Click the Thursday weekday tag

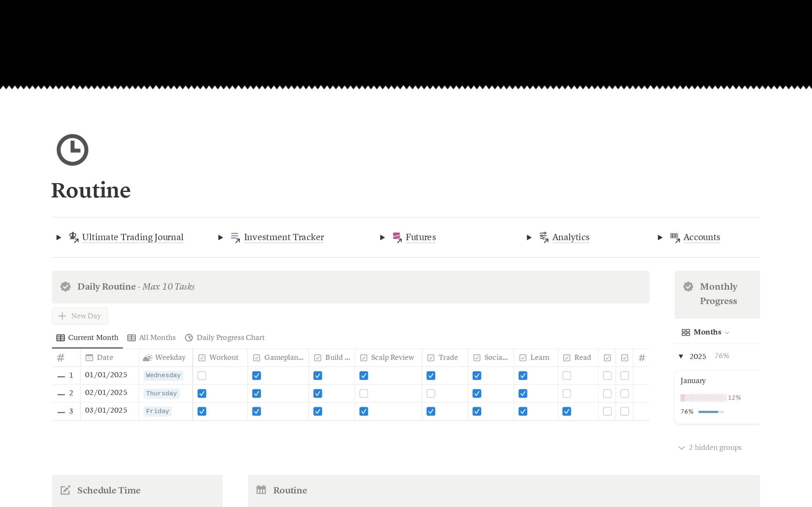[162, 393]
